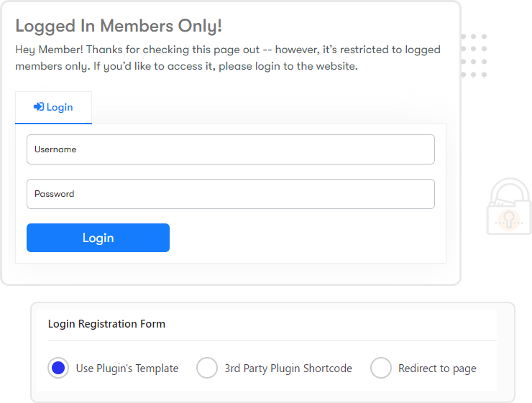Click the restricted page message paragraph
This screenshot has height=403, width=532.
(x=228, y=58)
